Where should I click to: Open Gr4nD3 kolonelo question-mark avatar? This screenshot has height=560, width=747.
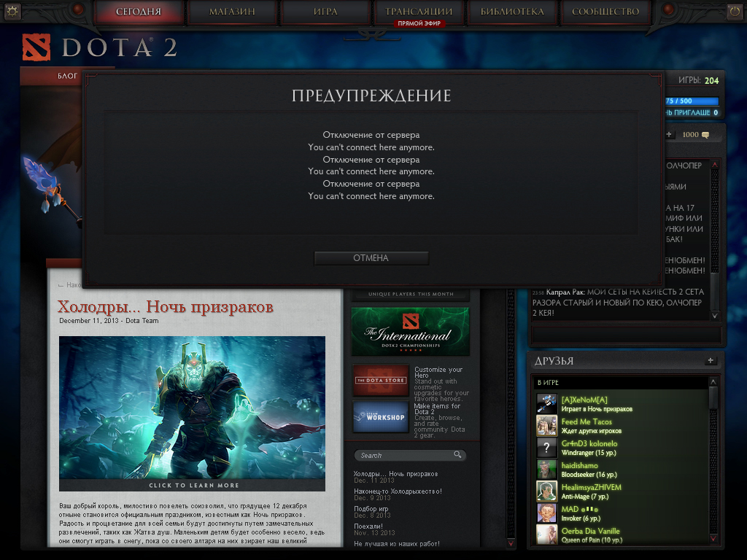coord(546,447)
